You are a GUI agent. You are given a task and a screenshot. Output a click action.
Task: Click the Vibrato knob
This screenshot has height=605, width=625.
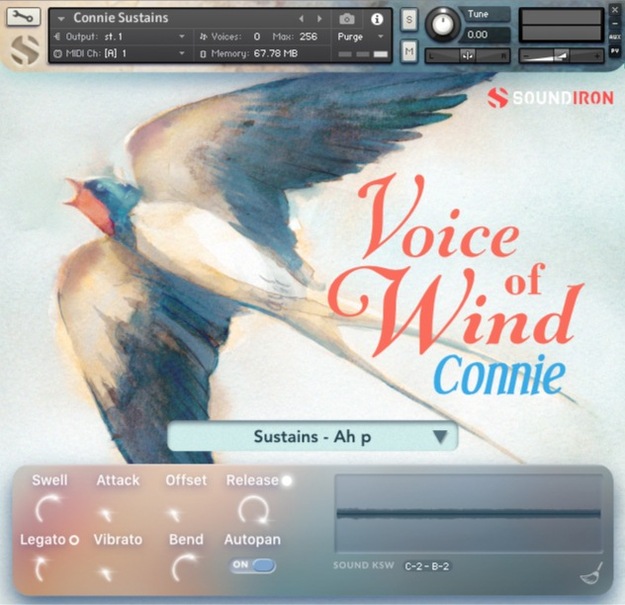click(x=105, y=573)
